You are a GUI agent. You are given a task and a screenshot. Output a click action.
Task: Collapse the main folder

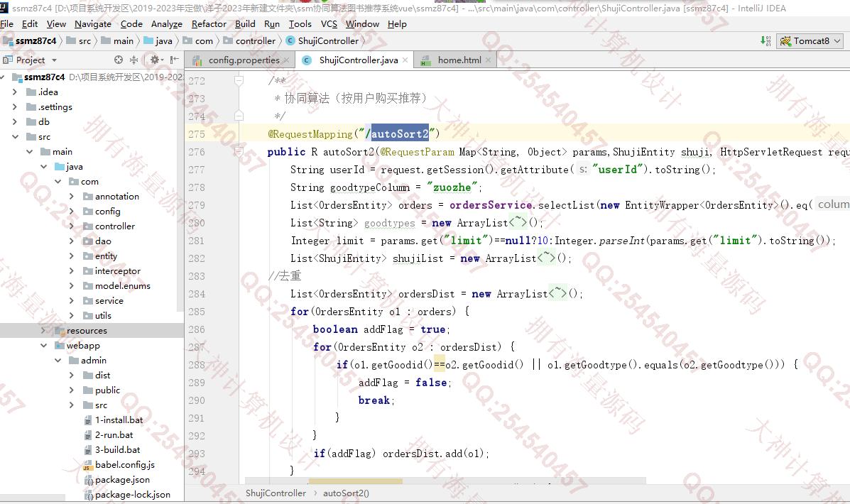coord(29,152)
